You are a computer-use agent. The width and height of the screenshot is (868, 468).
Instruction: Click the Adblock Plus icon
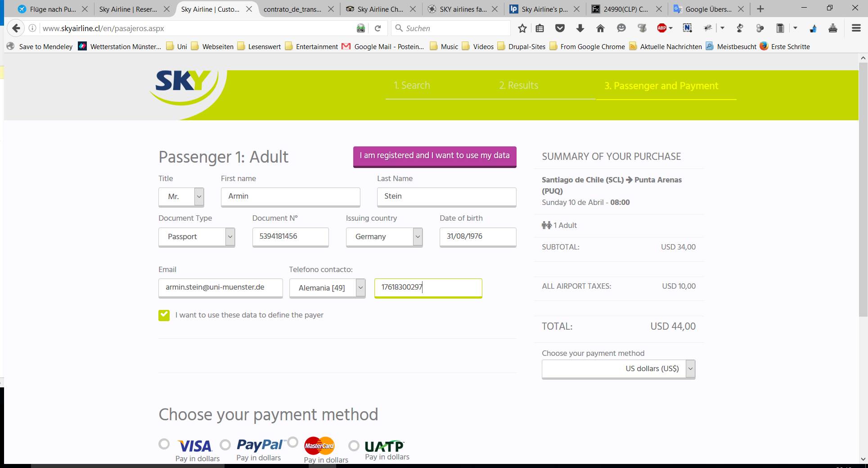(x=661, y=28)
